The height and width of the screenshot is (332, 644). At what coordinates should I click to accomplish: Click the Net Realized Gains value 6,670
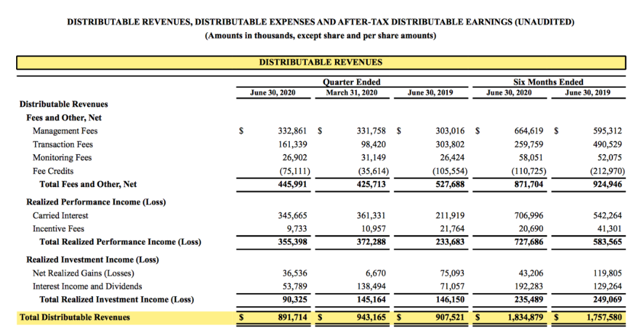pos(376,273)
